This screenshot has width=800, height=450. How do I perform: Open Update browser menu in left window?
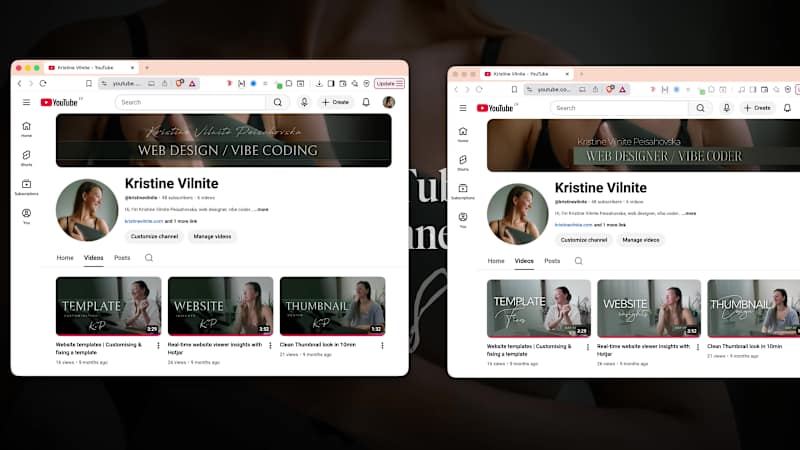click(390, 84)
